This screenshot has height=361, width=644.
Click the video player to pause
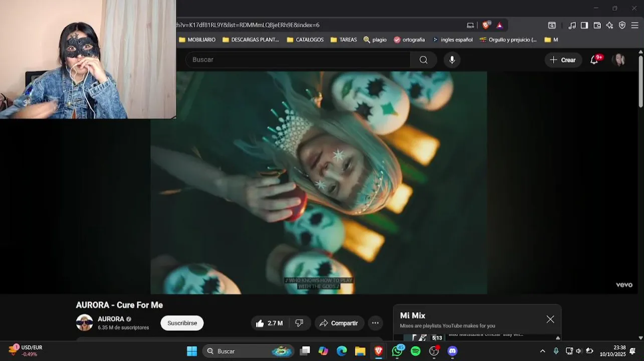coord(319,183)
